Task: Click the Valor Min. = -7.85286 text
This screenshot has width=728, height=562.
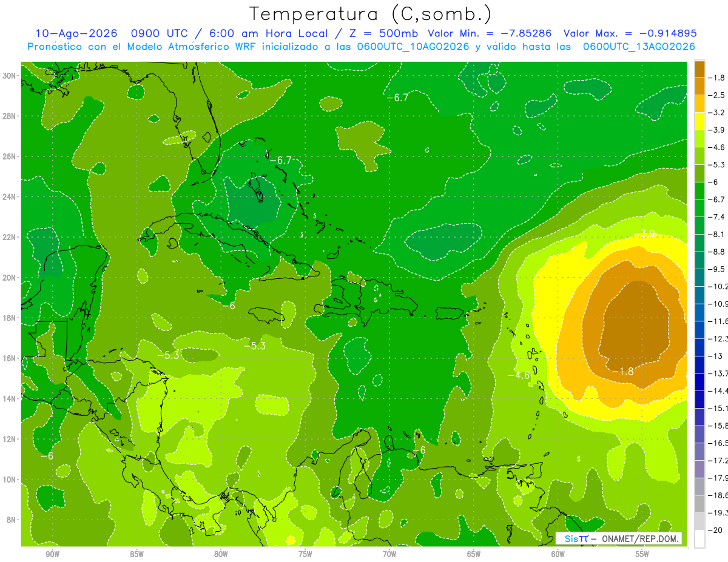Action: [490, 33]
